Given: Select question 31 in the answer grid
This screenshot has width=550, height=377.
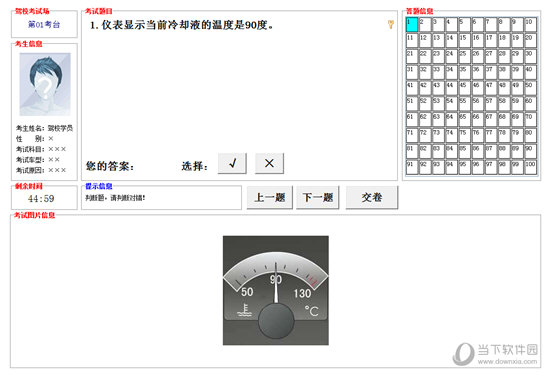Looking at the screenshot, I should click(x=412, y=73).
